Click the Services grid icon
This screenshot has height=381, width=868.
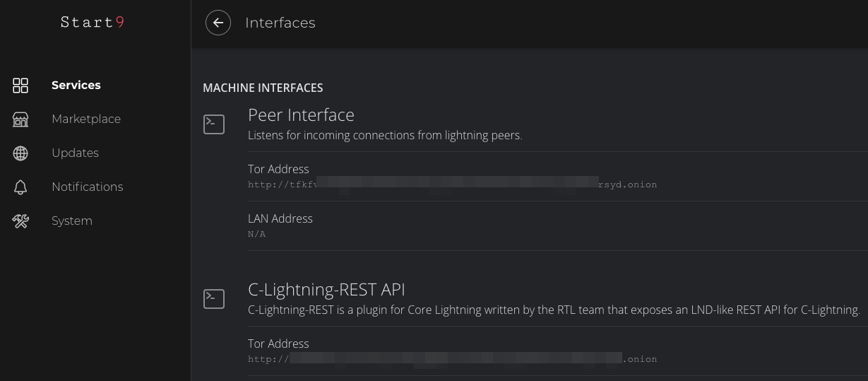point(20,86)
